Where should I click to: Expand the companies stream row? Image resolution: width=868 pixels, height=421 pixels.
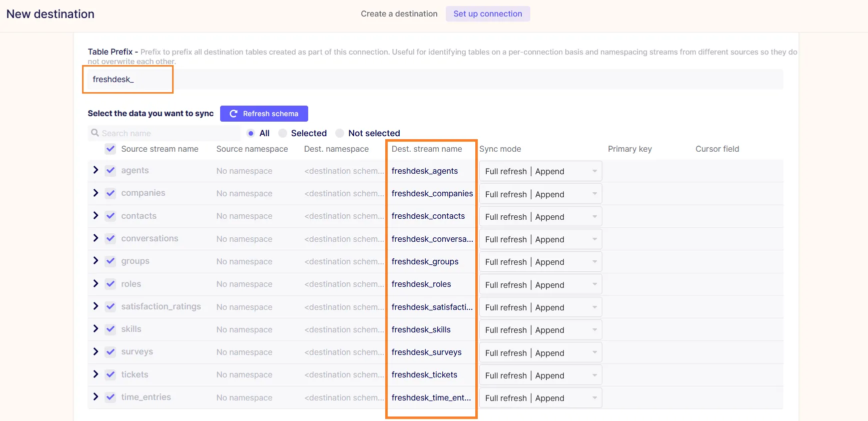point(96,193)
